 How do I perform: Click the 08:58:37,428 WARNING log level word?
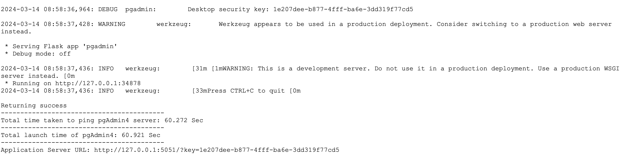[x=111, y=24]
